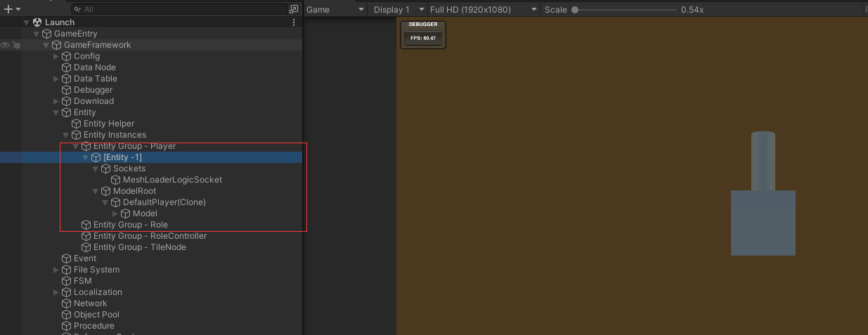Click the cube icon beside Object Pool
Viewport: 868px width, 335px height.
click(x=67, y=315)
